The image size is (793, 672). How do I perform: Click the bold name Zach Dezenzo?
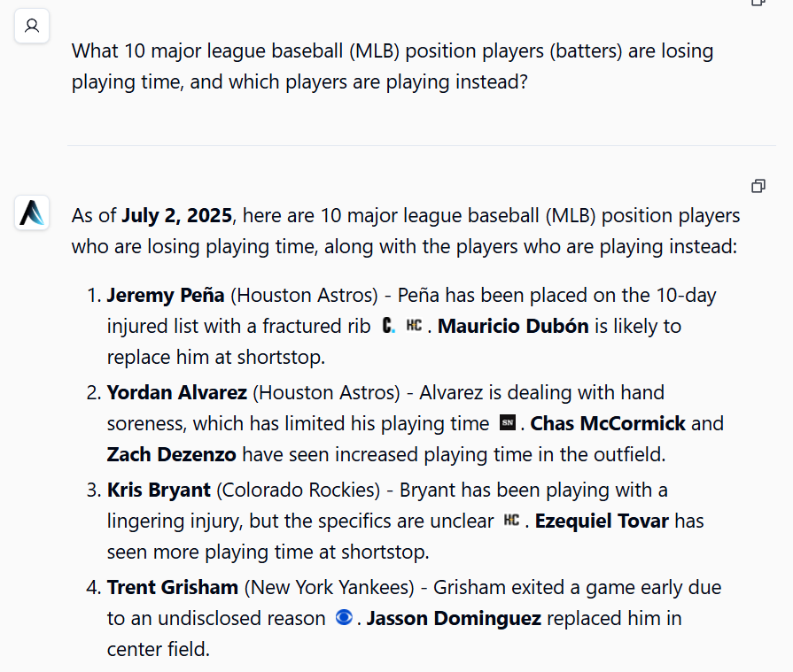[171, 454]
